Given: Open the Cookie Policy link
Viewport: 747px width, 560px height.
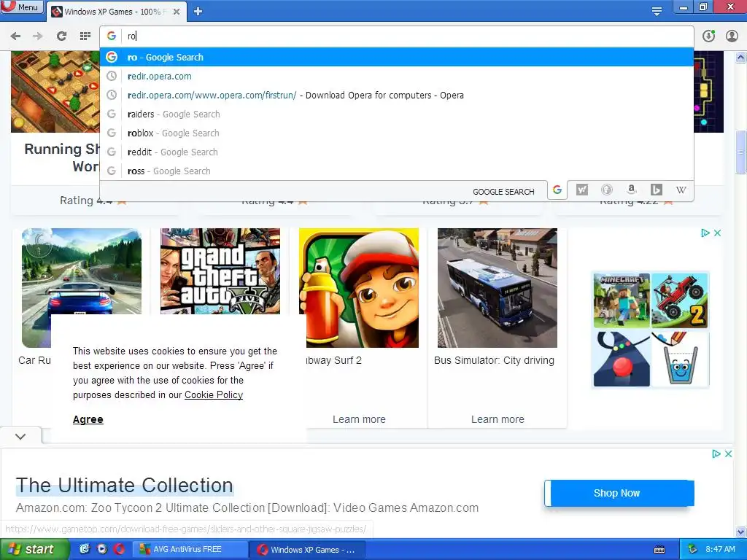Looking at the screenshot, I should [214, 394].
